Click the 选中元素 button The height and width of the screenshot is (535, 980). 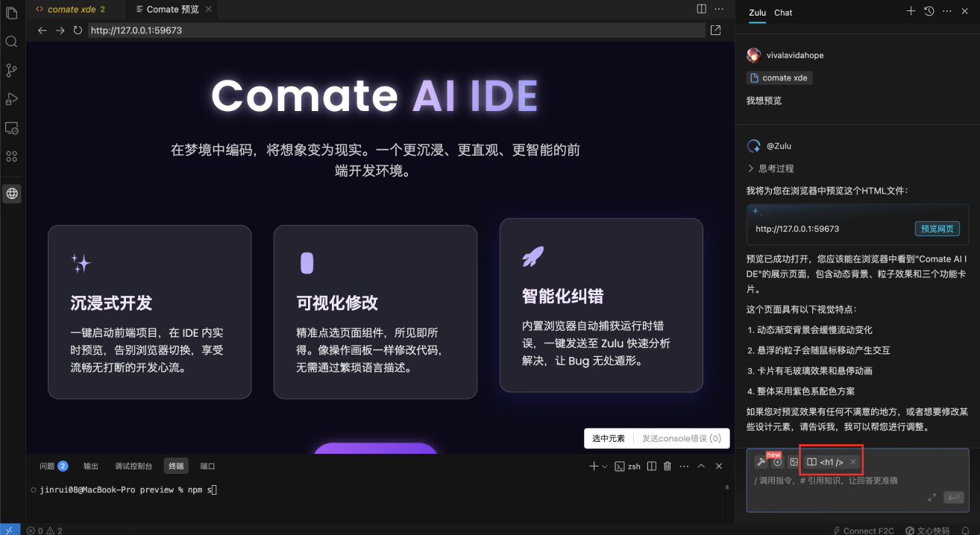pos(609,438)
